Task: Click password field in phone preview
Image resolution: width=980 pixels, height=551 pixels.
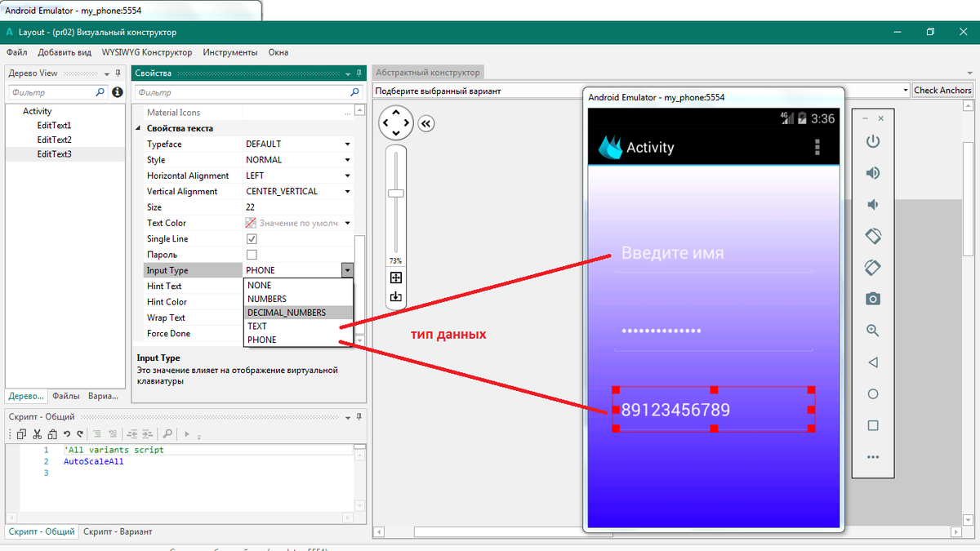Action: (713, 331)
